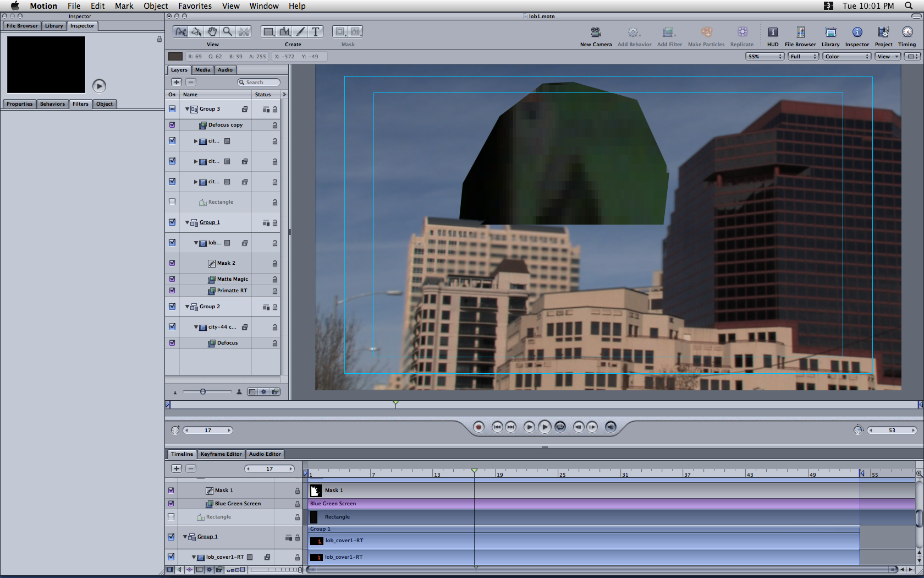
Task: Select the Text tool in the Create toolbar
Action: pyautogui.click(x=315, y=32)
